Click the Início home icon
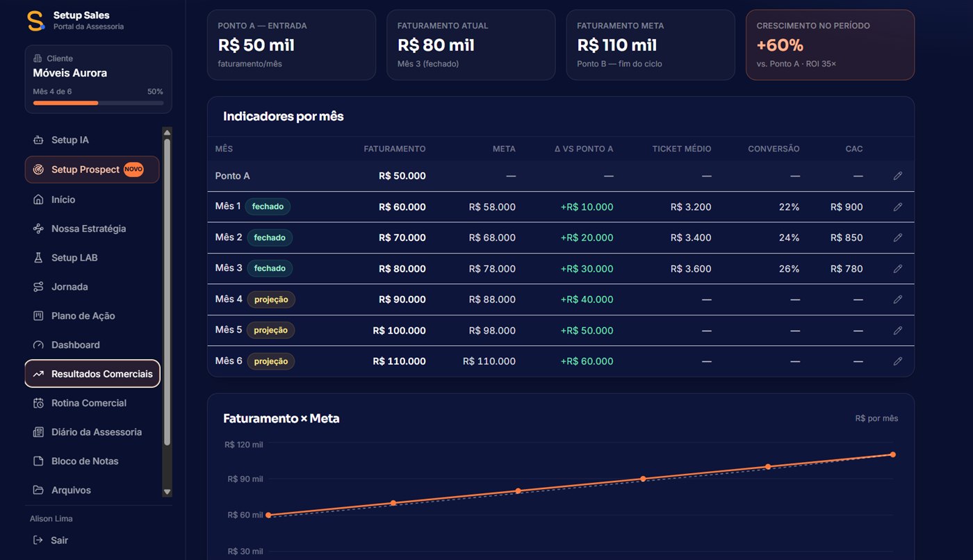 38,199
